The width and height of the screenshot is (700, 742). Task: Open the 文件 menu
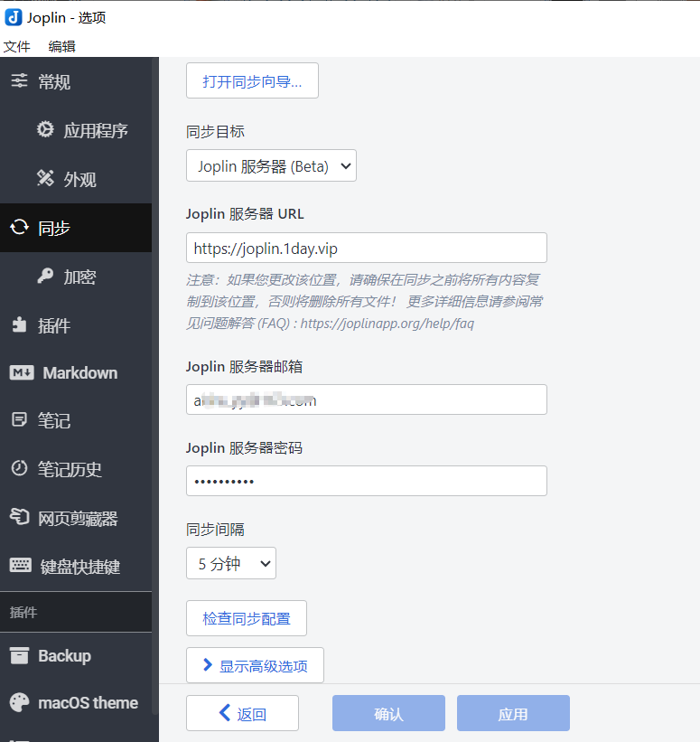16,46
